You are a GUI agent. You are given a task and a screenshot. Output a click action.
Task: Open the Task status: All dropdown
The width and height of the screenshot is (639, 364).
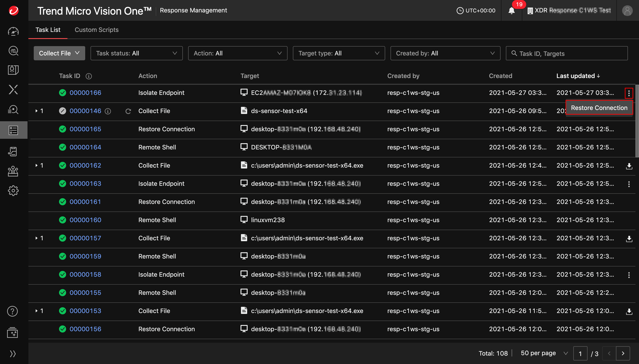pyautogui.click(x=136, y=53)
